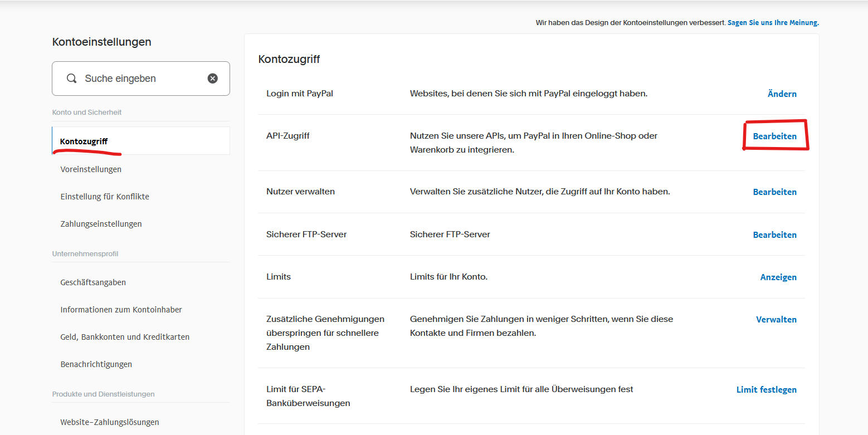Image resolution: width=868 pixels, height=435 pixels.
Task: Open Einstellung für Konflikte section
Action: pos(105,196)
